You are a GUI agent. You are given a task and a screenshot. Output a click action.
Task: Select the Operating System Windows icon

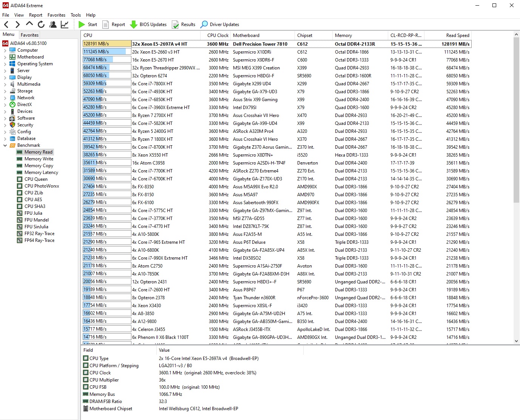[x=12, y=64]
